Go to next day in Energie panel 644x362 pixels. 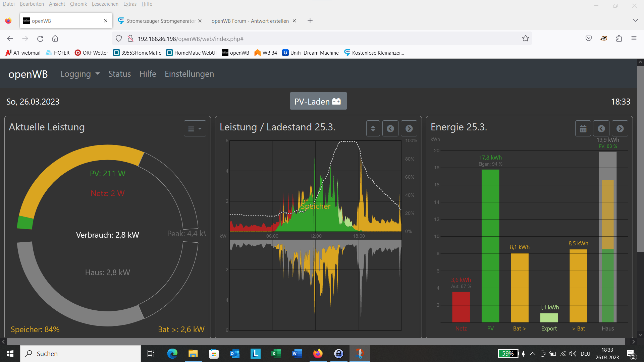pos(620,129)
